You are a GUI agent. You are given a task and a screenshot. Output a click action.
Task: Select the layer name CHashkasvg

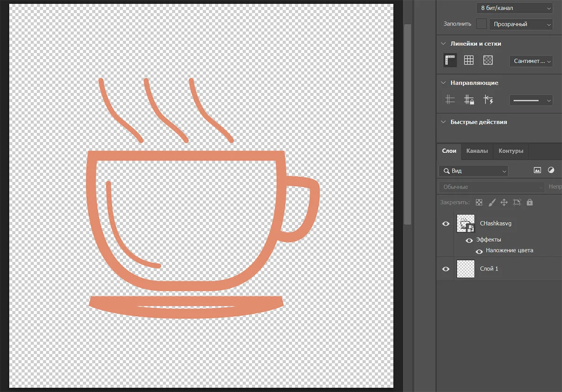[x=495, y=224]
